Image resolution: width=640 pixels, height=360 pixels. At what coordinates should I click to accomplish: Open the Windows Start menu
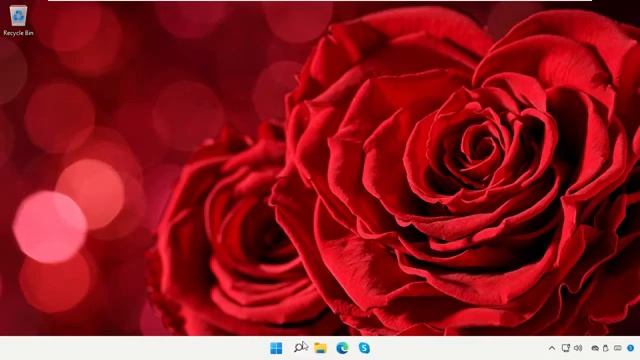point(276,348)
